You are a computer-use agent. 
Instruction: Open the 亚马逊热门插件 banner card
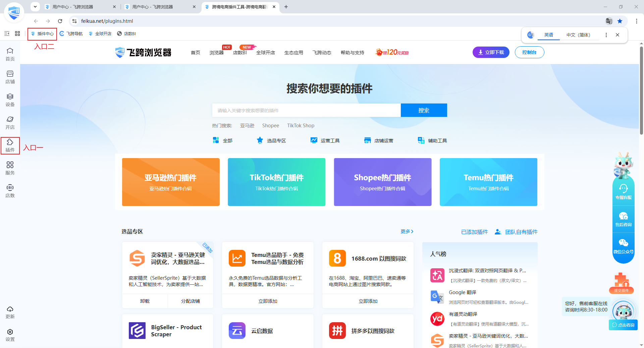coord(171,182)
